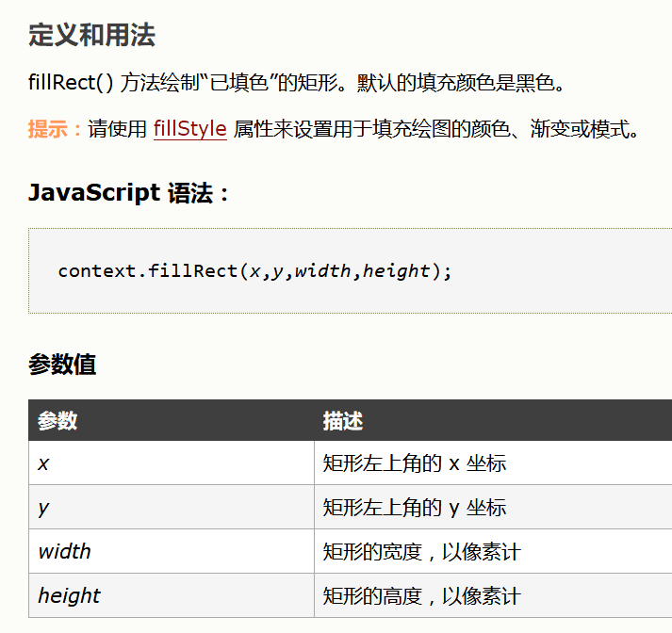Select the x parameter cell
Image resolution: width=672 pixels, height=633 pixels.
pyautogui.click(x=172, y=463)
